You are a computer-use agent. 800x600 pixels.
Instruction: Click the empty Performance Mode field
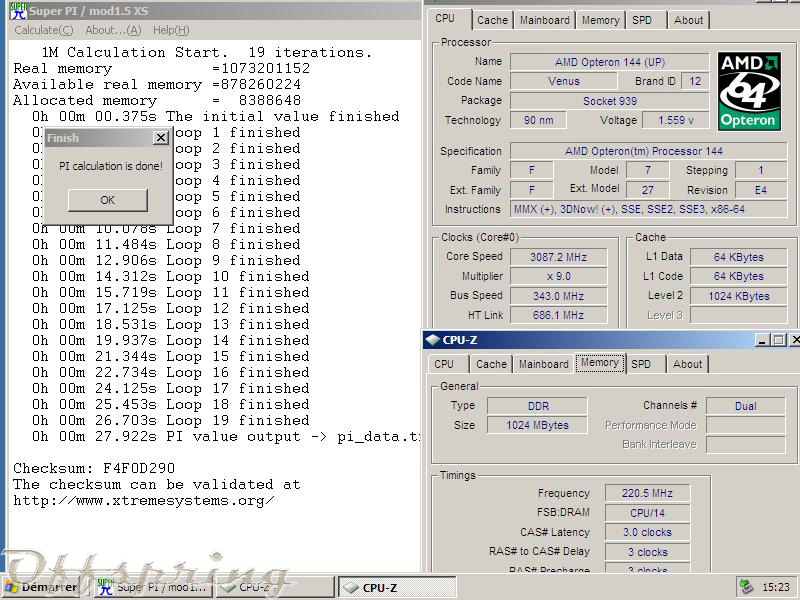[745, 425]
